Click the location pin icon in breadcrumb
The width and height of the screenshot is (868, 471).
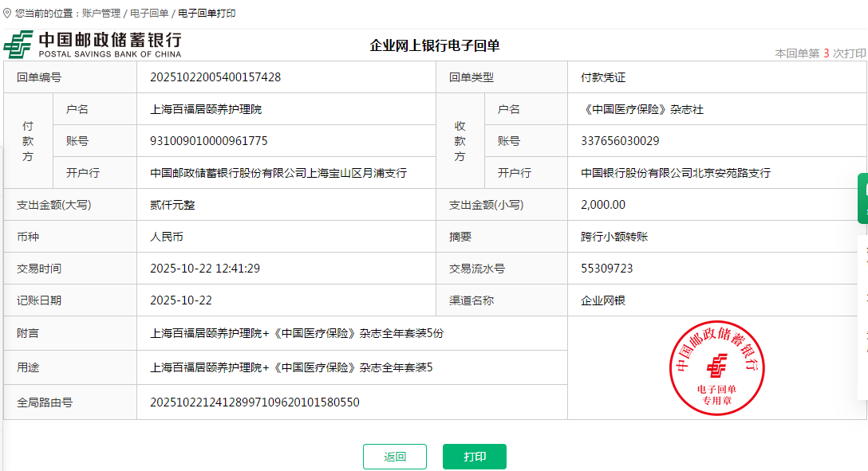coord(8,14)
